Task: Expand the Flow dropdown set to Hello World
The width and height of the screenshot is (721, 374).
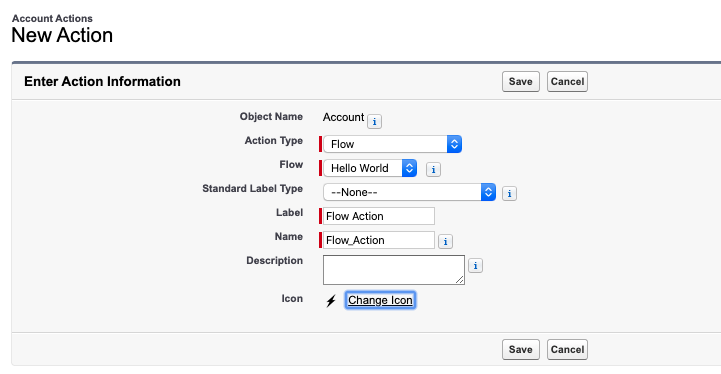Action: click(x=370, y=168)
